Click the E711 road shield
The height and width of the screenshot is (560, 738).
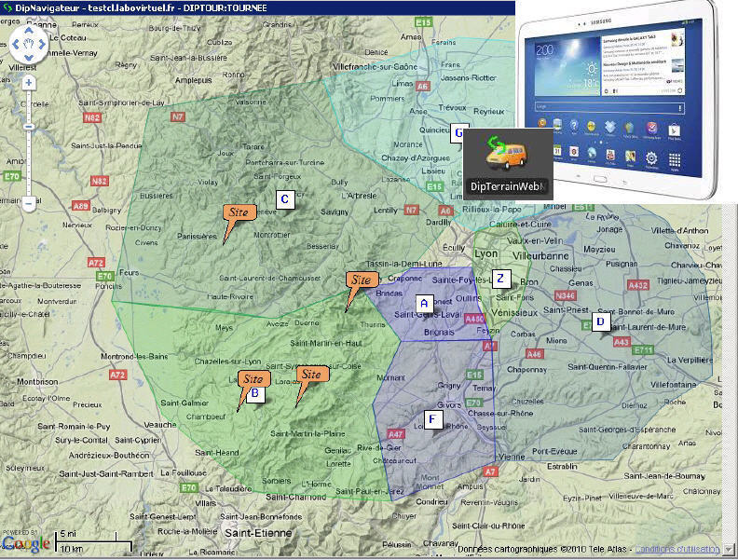tap(643, 350)
